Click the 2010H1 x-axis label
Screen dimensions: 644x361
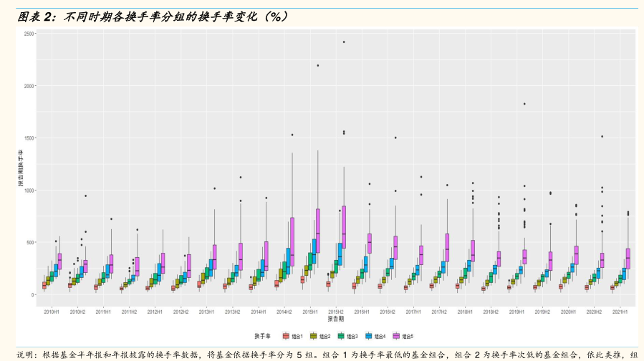[x=52, y=312]
